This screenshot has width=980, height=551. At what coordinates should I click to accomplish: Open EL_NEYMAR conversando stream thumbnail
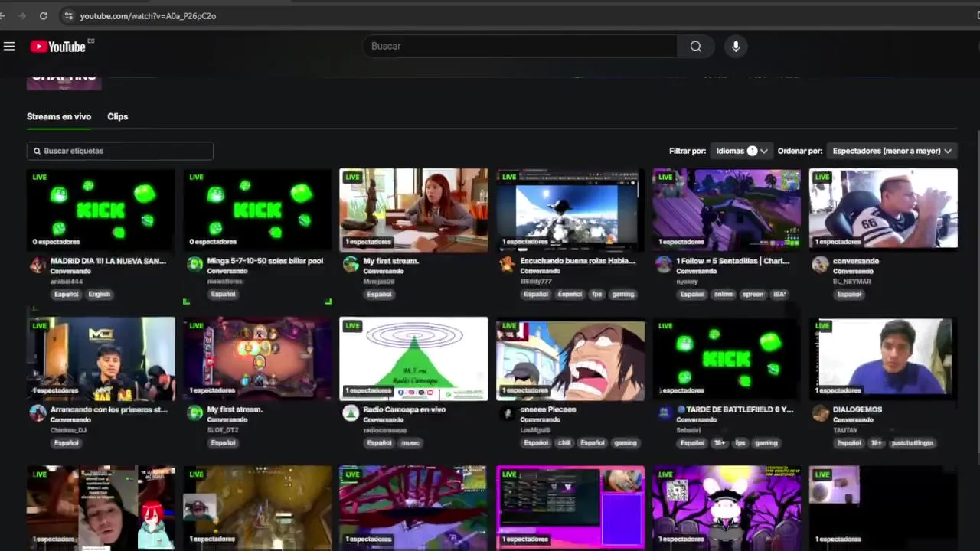884,209
